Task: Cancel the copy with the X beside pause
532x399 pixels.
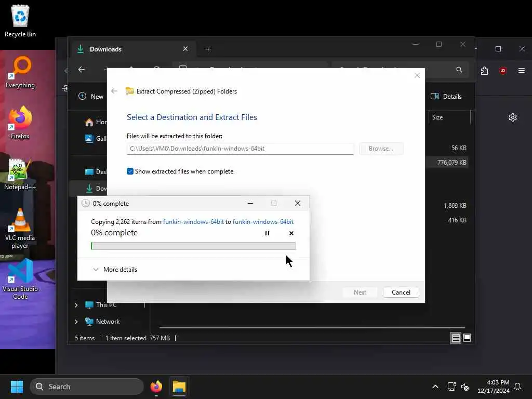Action: tap(291, 233)
